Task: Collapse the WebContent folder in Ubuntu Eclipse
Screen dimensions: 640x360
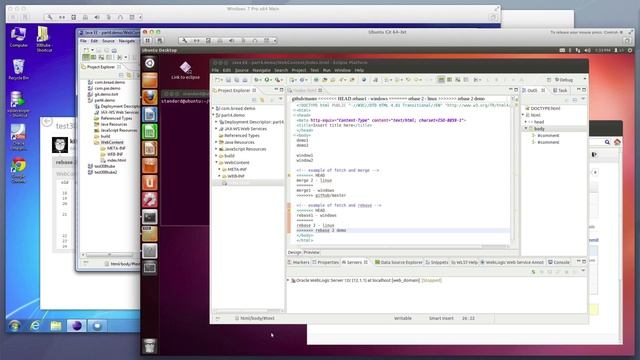Action: click(x=216, y=162)
